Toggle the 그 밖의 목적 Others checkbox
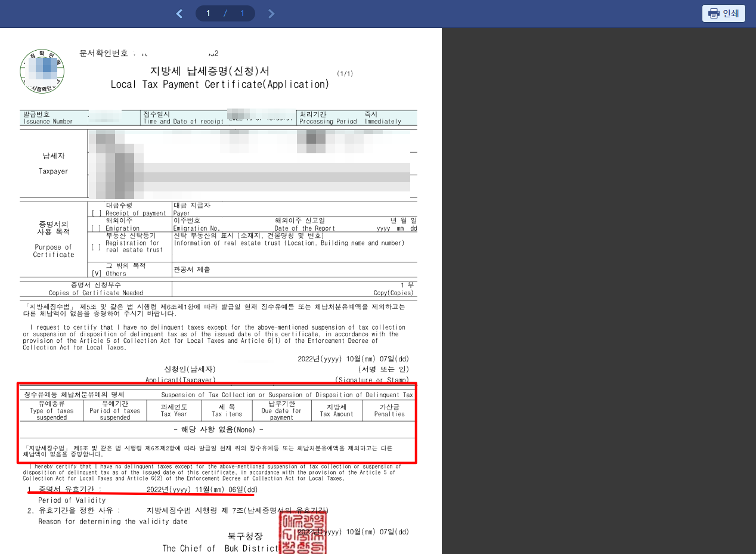 (96, 273)
